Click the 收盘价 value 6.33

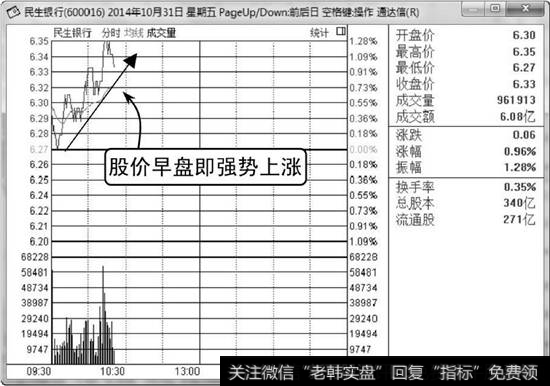(524, 84)
